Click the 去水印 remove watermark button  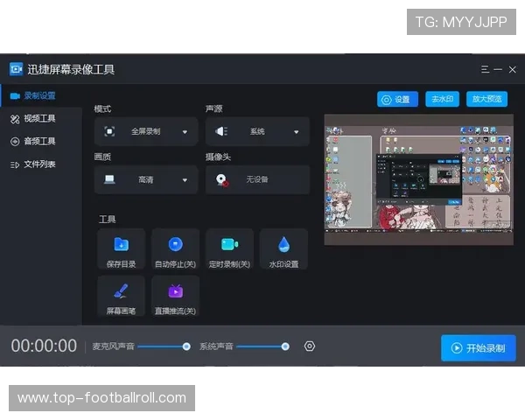click(x=442, y=99)
